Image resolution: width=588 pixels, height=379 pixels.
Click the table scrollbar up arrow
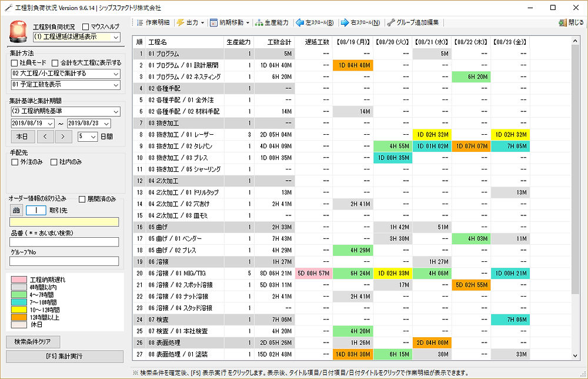[x=576, y=40]
